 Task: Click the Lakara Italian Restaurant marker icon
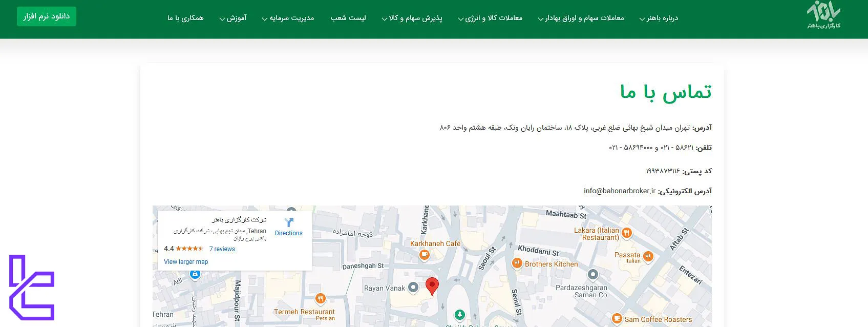click(626, 233)
